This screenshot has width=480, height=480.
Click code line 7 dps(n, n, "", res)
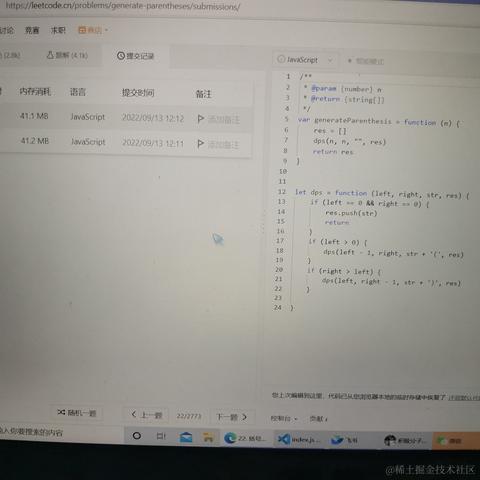[349, 141]
